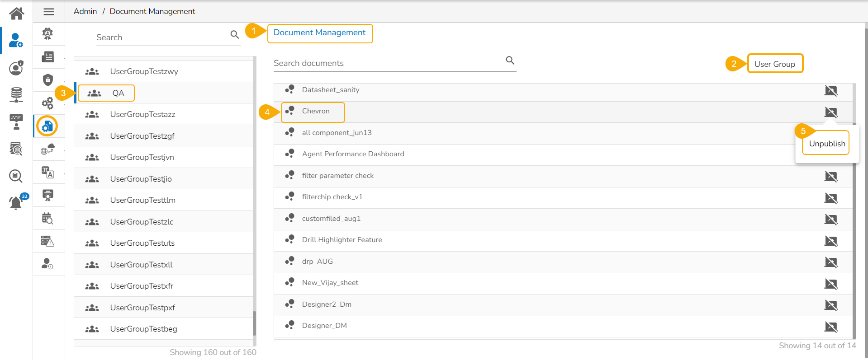Unpublish the Datasheet_sanity document
868x360 pixels.
tap(831, 91)
